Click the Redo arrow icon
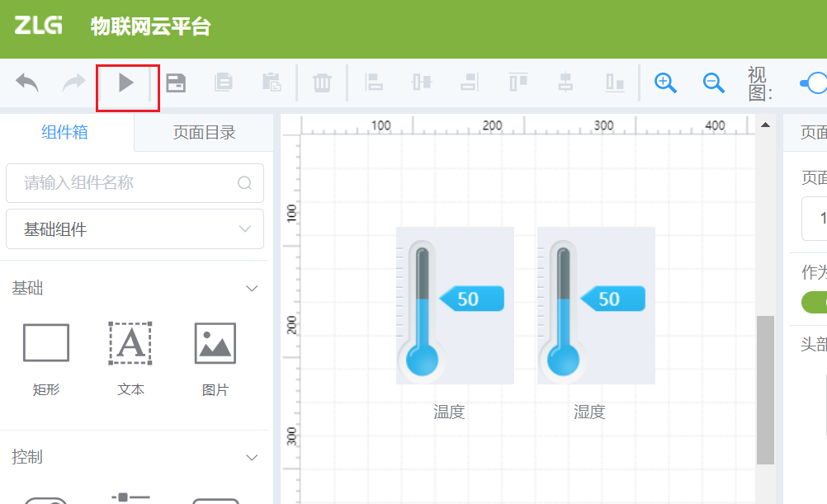The width and height of the screenshot is (827, 504). coord(73,82)
